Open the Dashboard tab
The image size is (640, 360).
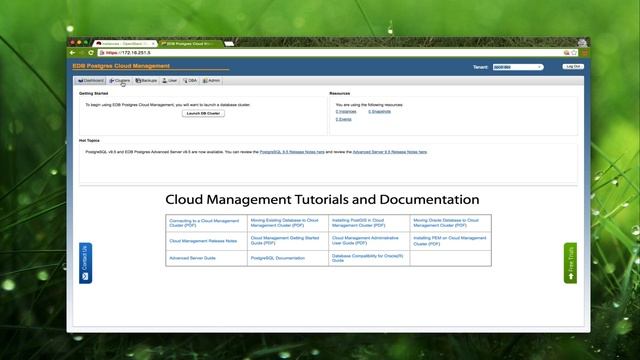[x=91, y=81]
